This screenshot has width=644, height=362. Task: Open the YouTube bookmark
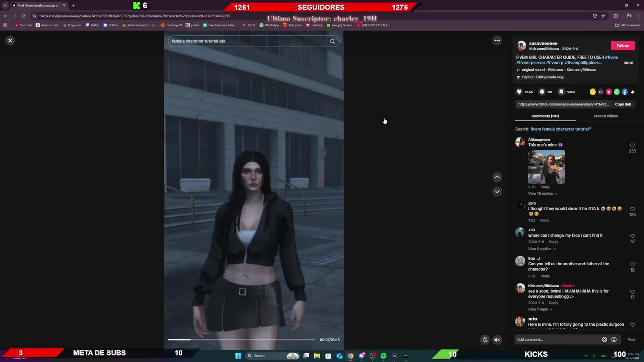coord(23,25)
